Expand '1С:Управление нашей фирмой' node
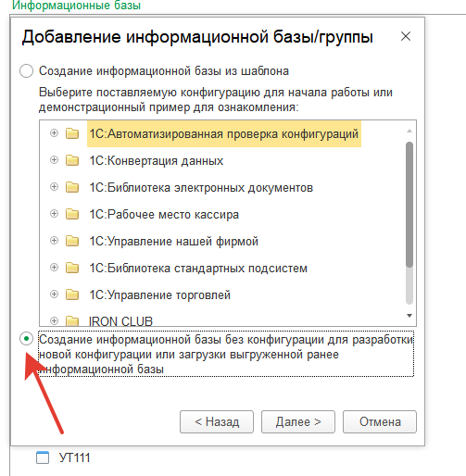466x476 pixels. tap(54, 241)
